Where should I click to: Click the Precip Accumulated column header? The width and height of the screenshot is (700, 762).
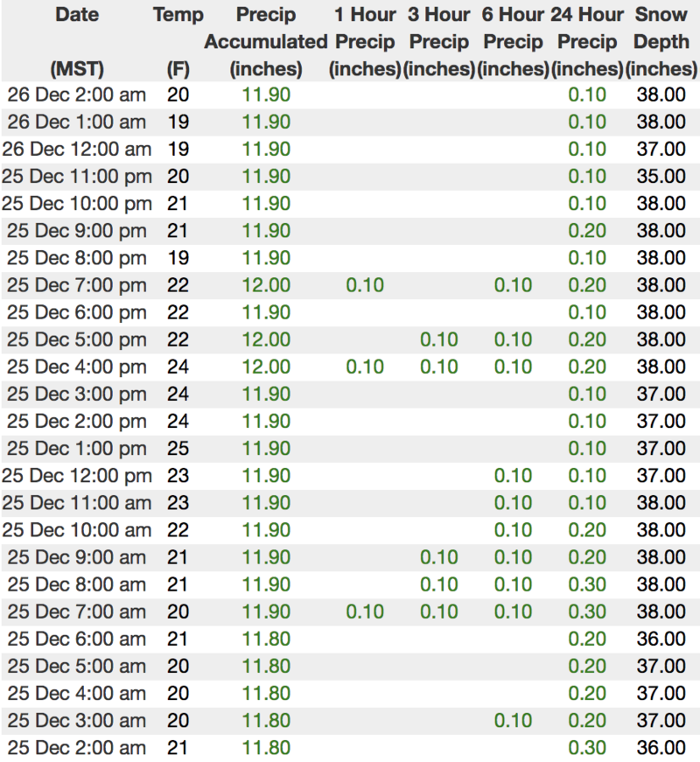(266, 41)
